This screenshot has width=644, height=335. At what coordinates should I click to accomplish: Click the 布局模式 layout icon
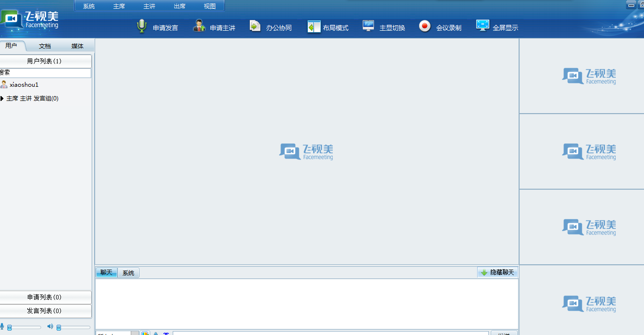(x=314, y=27)
